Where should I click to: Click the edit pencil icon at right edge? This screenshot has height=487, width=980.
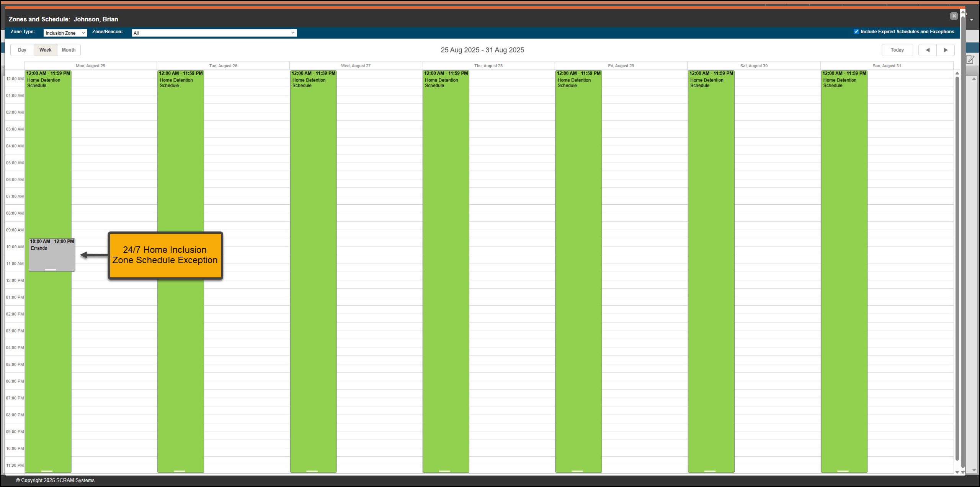coord(970,60)
